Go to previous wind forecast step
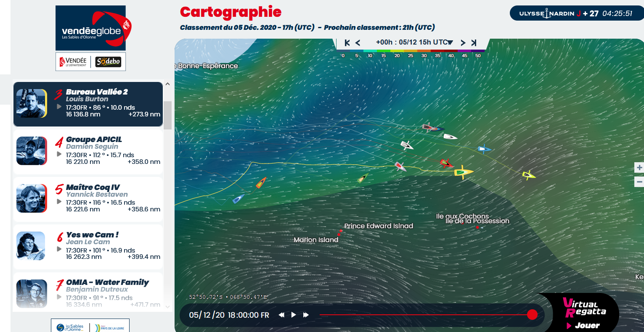 [358, 42]
